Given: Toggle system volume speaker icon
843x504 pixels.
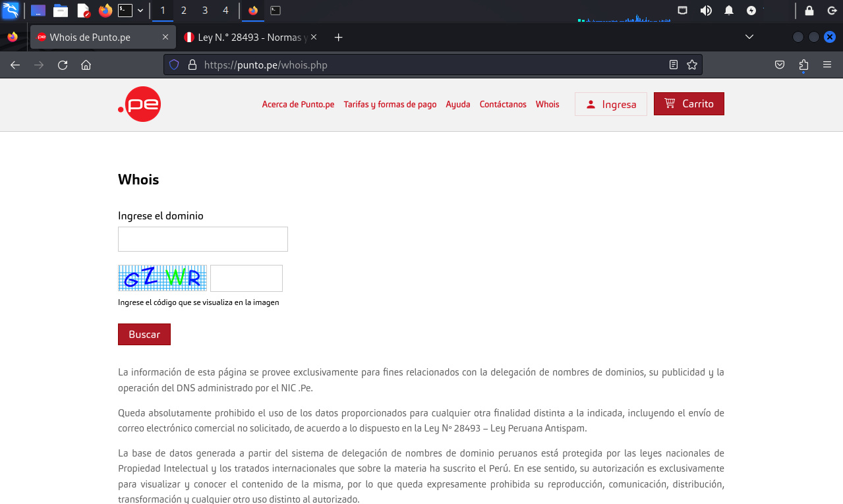Looking at the screenshot, I should click(706, 11).
